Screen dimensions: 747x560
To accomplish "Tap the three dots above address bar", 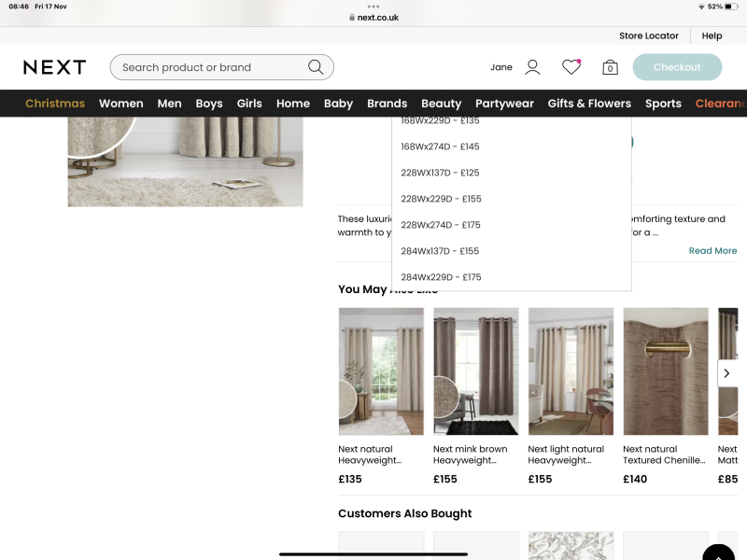I will coord(373,7).
